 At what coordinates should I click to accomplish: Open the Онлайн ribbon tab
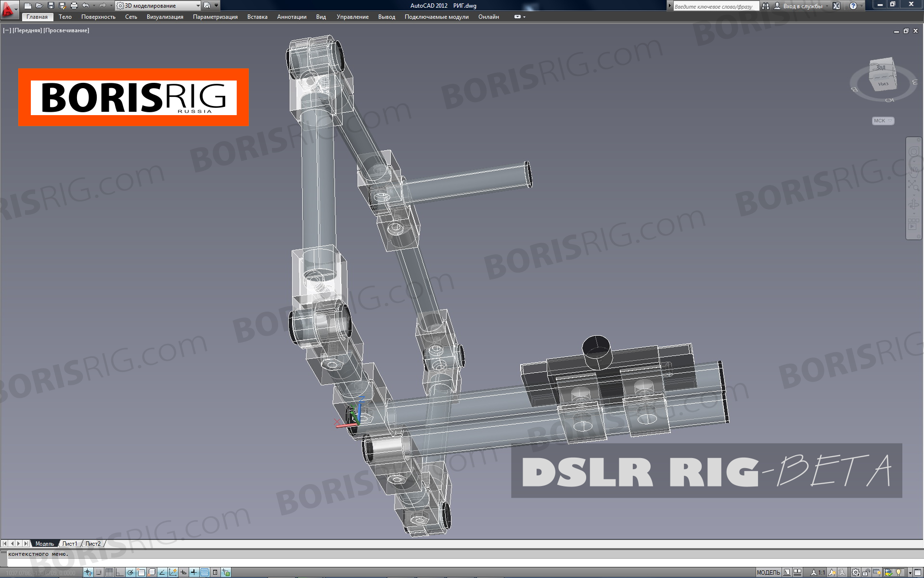point(488,17)
